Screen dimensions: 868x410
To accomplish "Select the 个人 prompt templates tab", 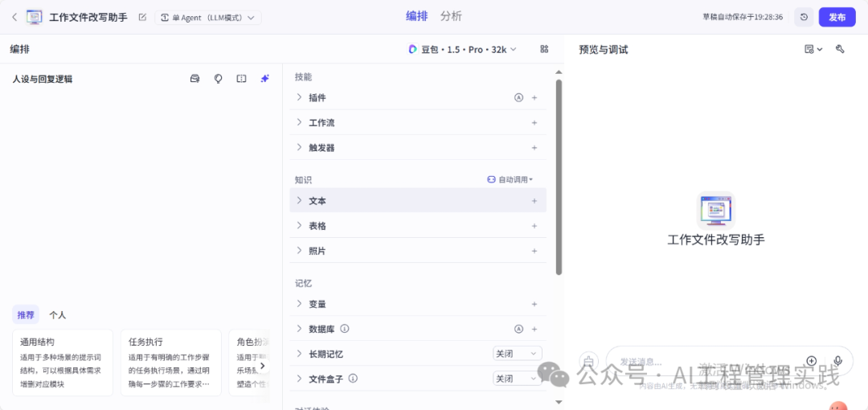I will click(x=57, y=315).
